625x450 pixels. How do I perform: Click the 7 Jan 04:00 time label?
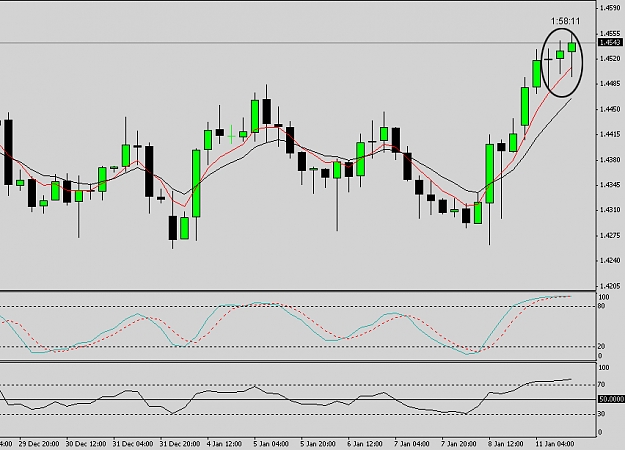[412, 444]
